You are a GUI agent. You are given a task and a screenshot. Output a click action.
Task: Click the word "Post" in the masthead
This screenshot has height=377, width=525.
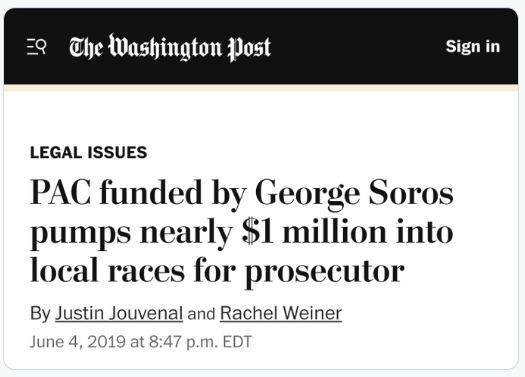point(249,49)
